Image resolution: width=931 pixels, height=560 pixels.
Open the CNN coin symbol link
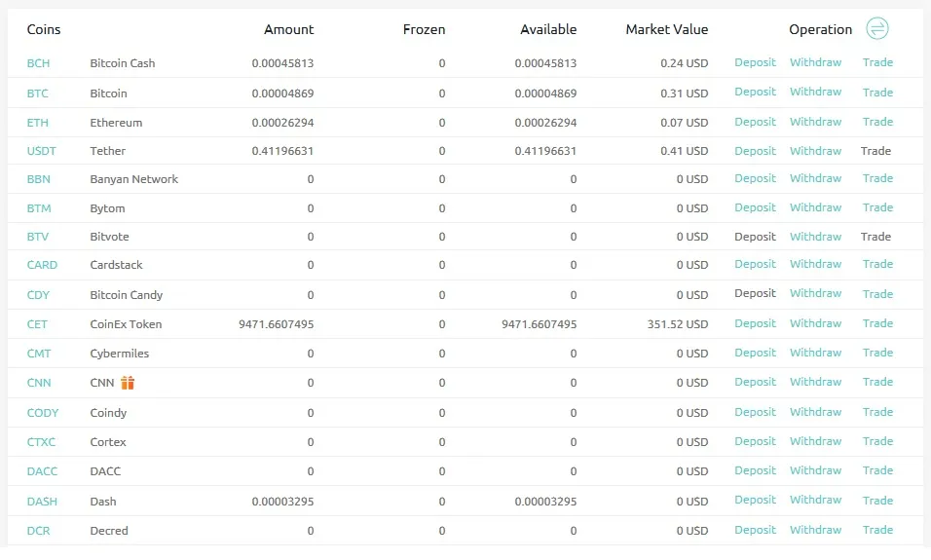pos(39,383)
